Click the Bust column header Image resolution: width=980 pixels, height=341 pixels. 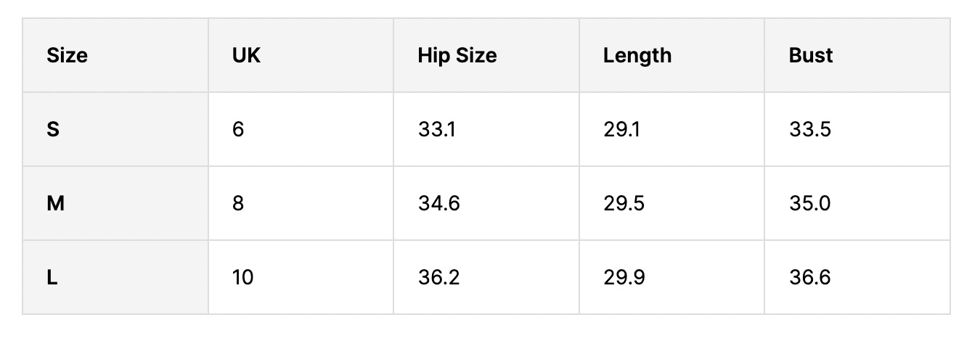coord(811,56)
